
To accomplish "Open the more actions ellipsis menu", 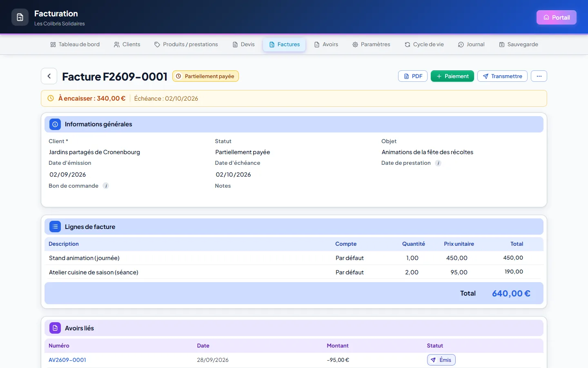I will 539,76.
